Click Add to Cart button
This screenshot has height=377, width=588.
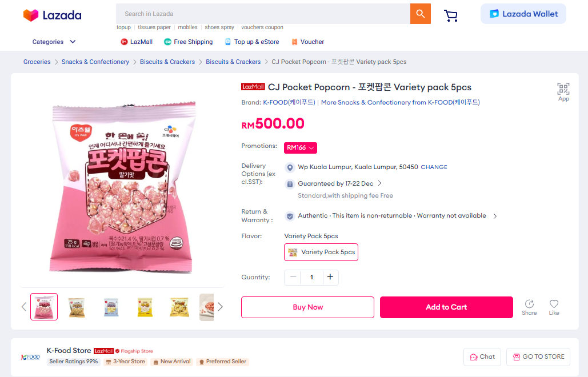click(x=446, y=307)
